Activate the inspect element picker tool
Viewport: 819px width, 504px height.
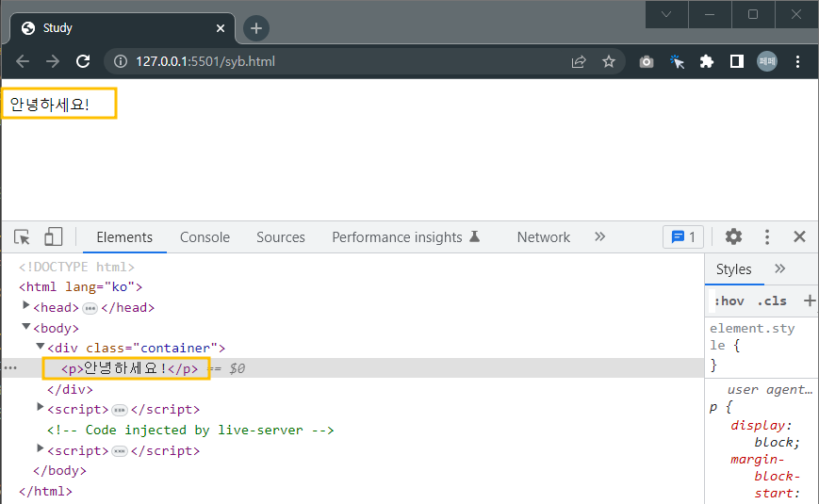(22, 237)
